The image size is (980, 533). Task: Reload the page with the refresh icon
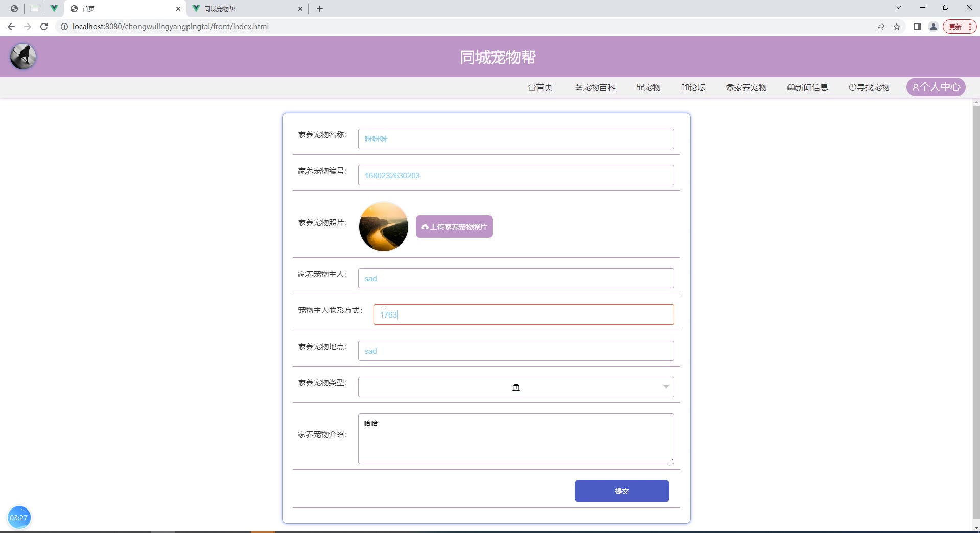44,27
